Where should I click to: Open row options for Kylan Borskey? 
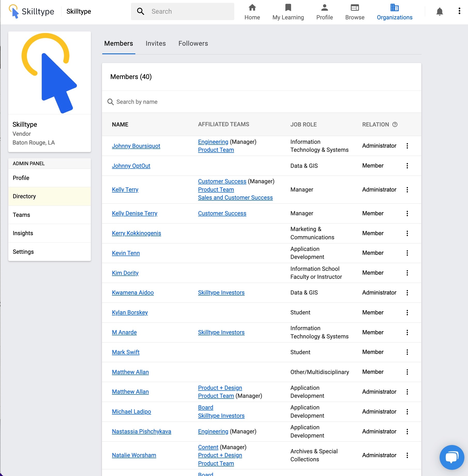(407, 313)
